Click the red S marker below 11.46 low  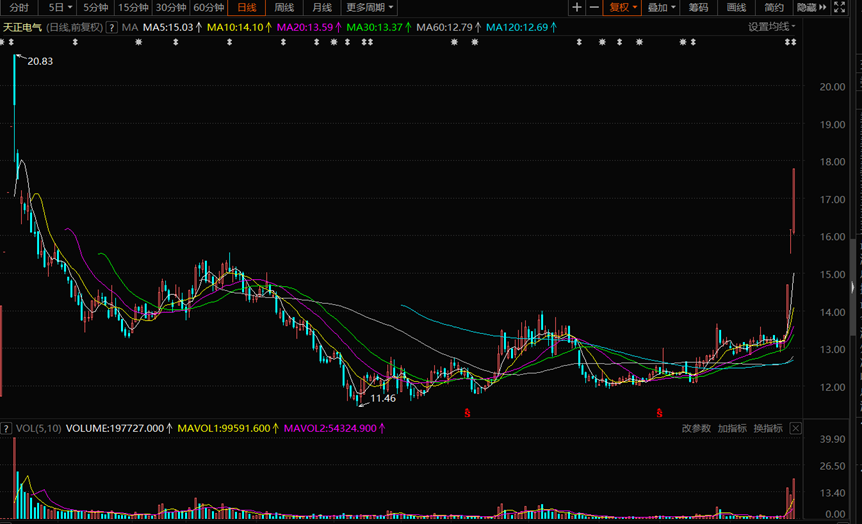[x=467, y=412]
